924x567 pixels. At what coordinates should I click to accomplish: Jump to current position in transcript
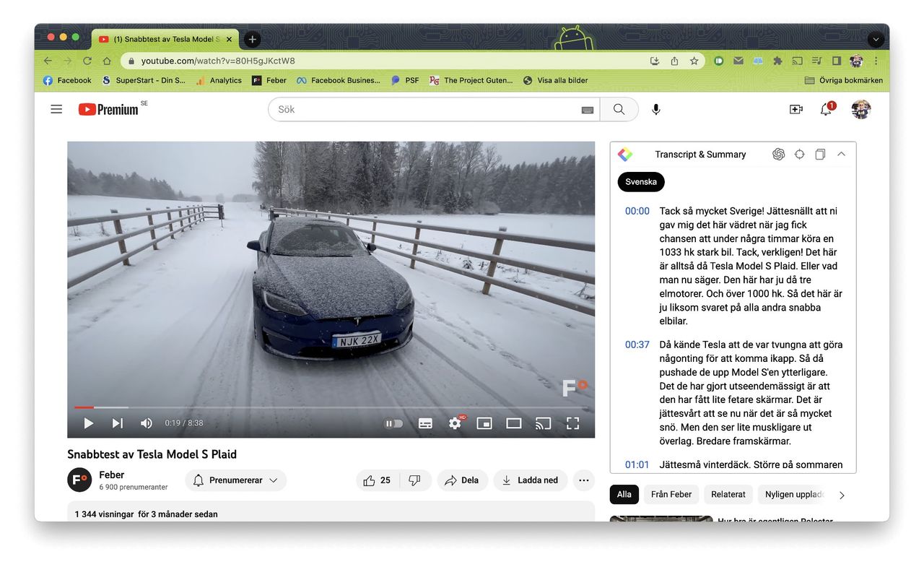(799, 154)
